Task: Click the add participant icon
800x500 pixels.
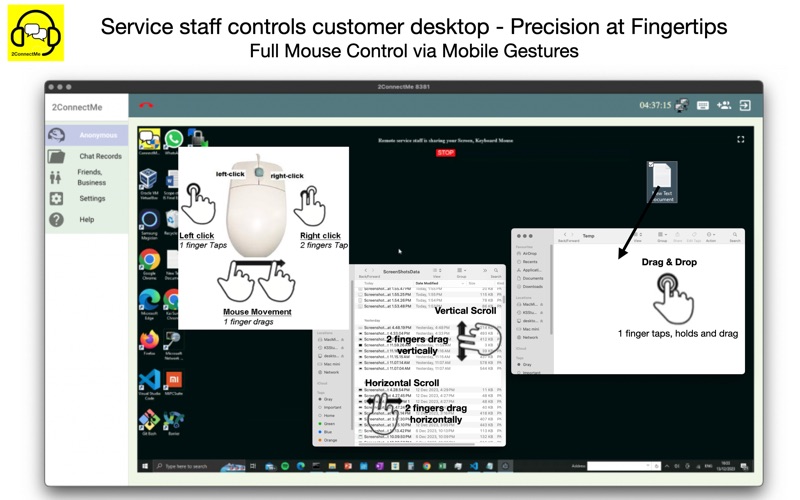Action: pyautogui.click(x=724, y=106)
